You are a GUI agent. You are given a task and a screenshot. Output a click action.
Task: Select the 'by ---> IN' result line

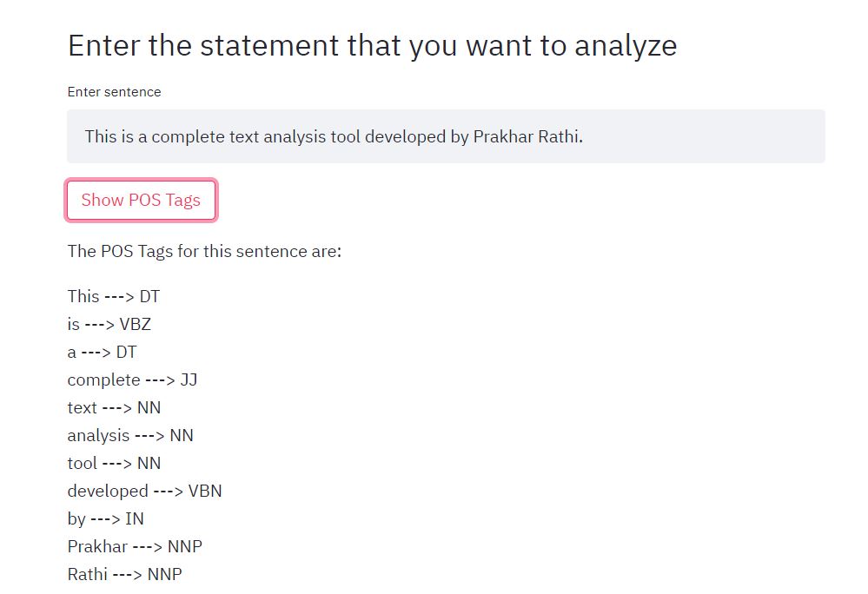point(106,518)
